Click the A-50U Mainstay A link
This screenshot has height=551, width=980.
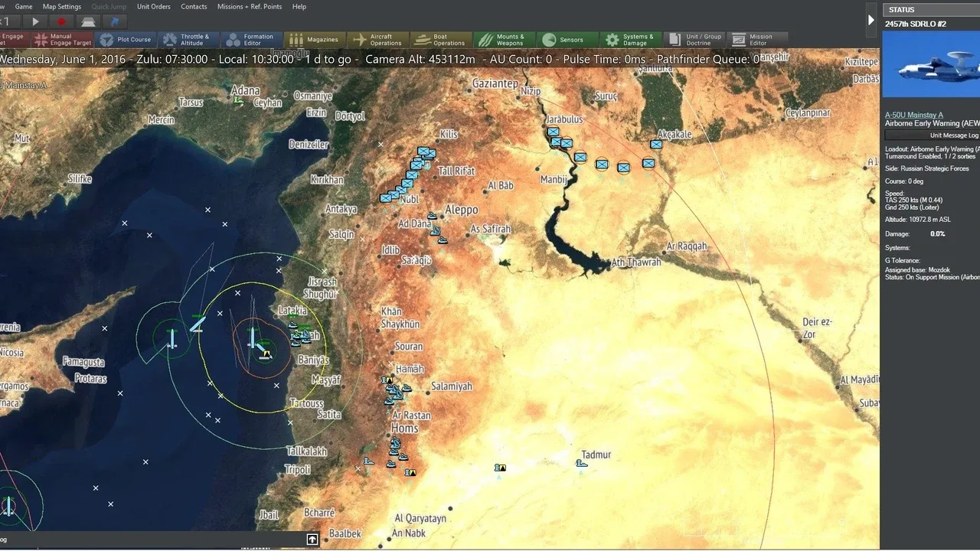point(914,115)
